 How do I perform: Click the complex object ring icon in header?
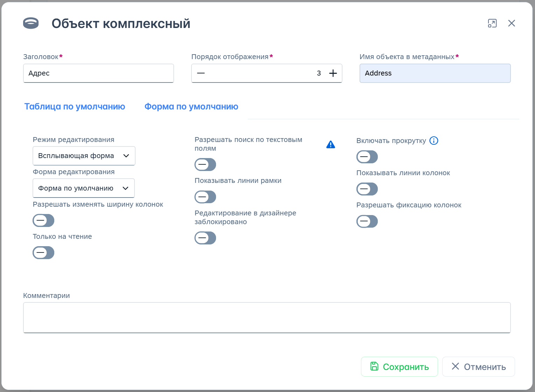31,23
